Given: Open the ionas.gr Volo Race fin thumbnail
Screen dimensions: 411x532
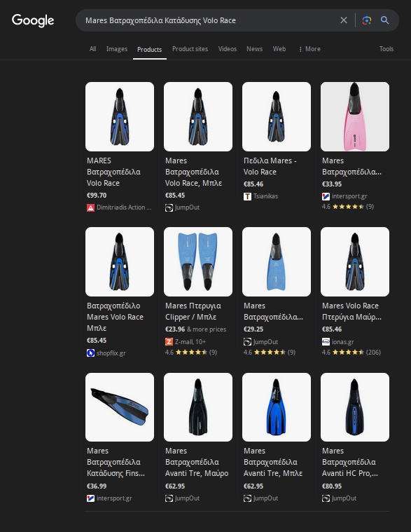Looking at the screenshot, I should coord(355,261).
